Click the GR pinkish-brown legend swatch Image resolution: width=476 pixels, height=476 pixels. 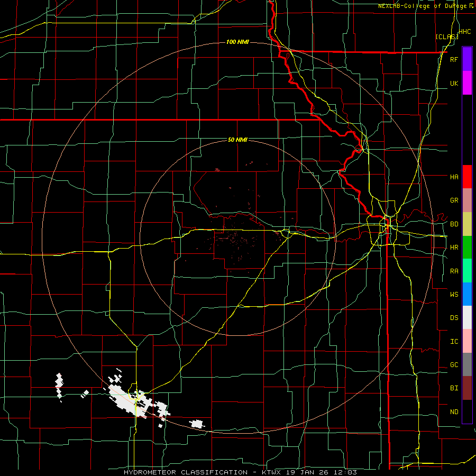467,200
